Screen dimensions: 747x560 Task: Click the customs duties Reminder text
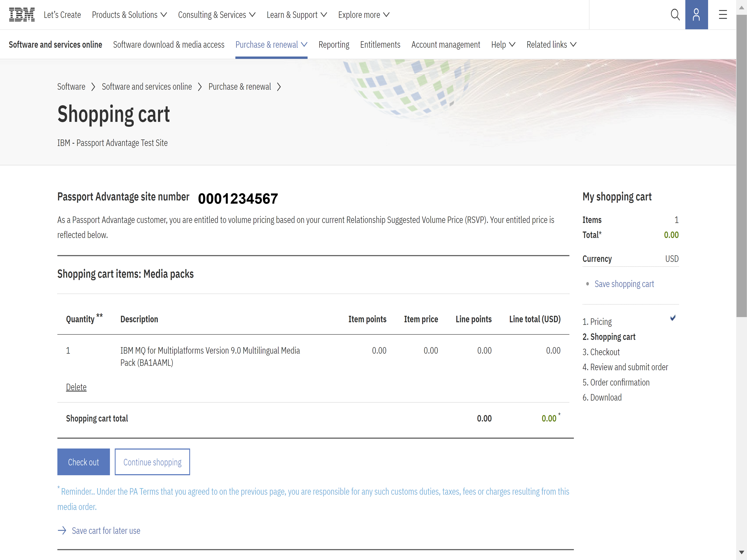[x=313, y=499]
